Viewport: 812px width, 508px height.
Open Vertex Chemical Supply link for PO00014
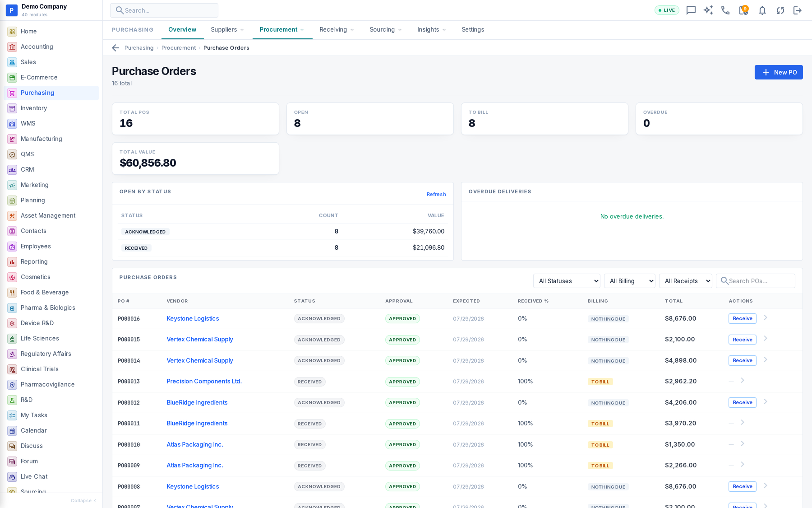pos(200,361)
